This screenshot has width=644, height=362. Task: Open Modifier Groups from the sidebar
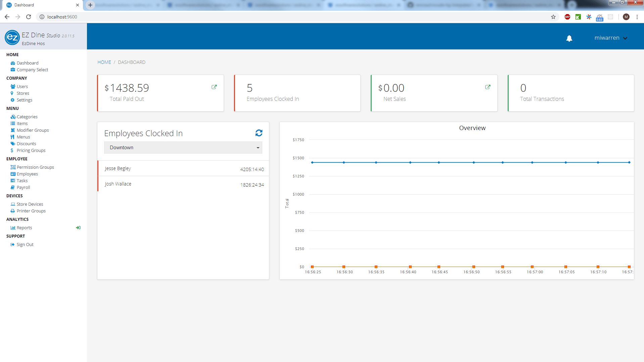(x=32, y=130)
